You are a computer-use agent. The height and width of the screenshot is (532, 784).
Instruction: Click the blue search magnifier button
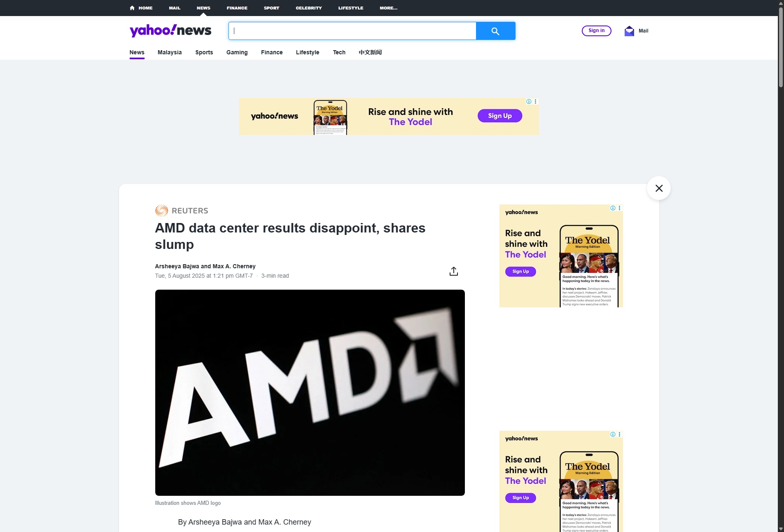coord(495,31)
